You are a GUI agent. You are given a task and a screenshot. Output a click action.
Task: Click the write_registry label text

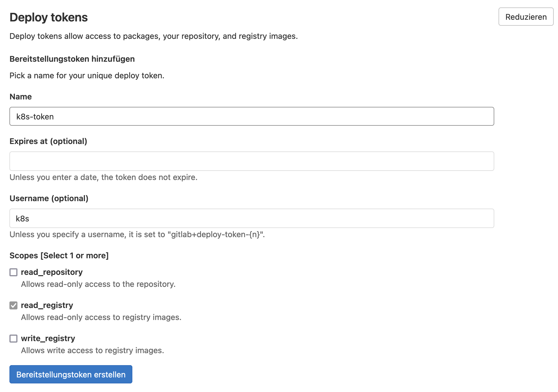(48, 338)
